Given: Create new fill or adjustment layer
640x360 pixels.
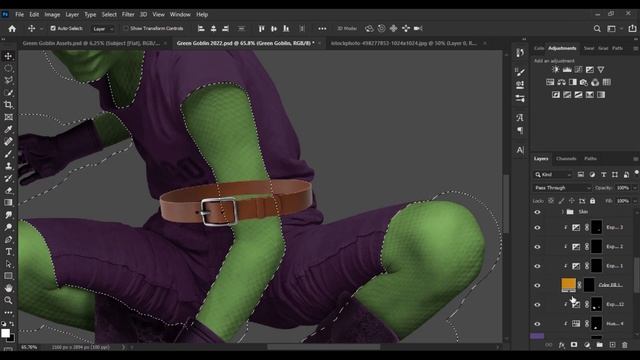Looking at the screenshot, I should [x=587, y=345].
